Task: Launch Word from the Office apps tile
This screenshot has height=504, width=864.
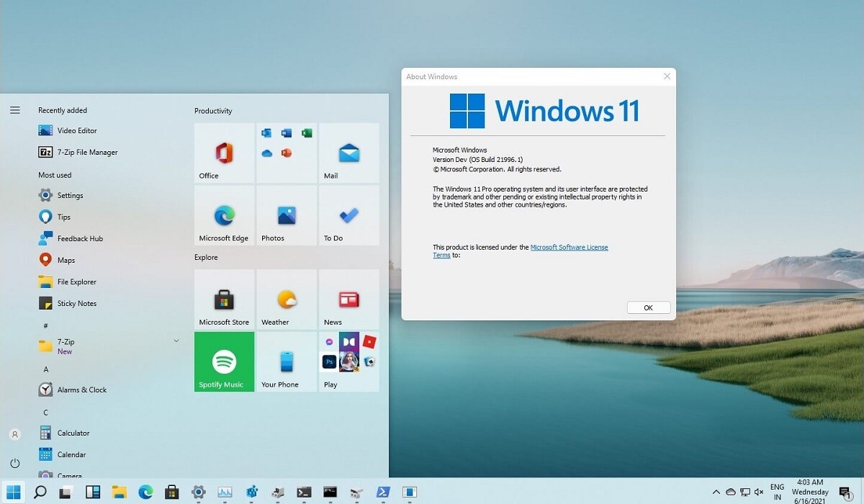Action: coord(287,133)
